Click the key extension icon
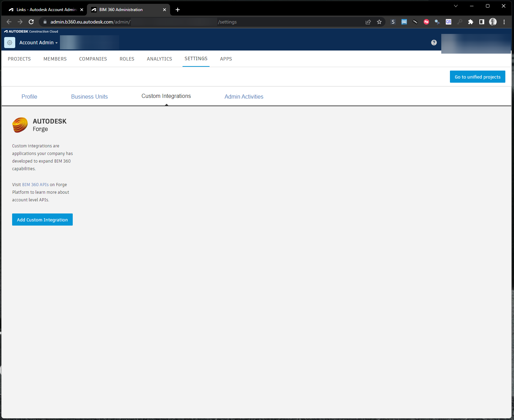514x420 pixels. [x=460, y=22]
